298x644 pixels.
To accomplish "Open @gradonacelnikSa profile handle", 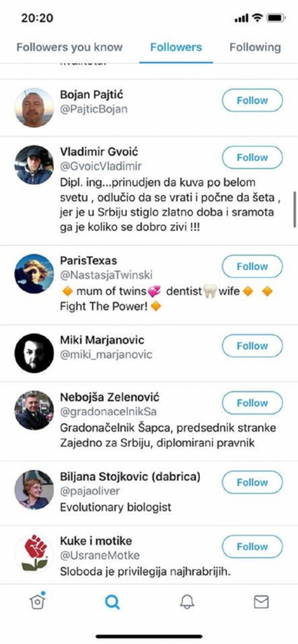I will 108,412.
